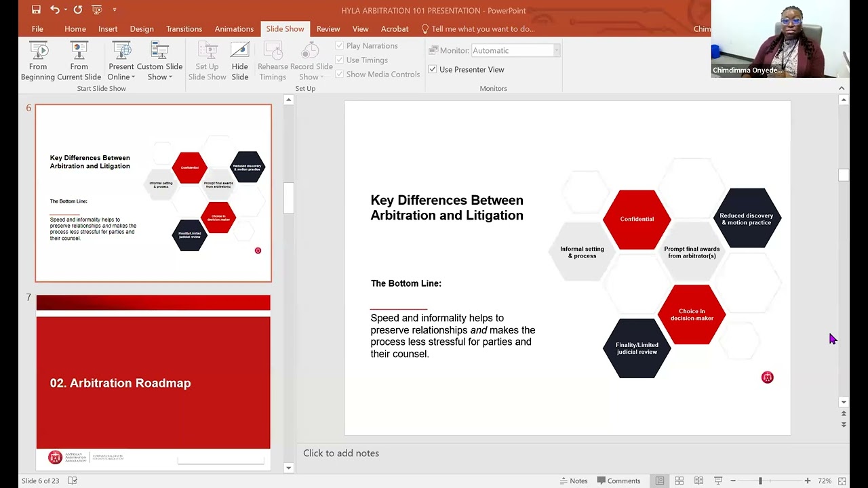868x488 pixels.
Task: Select slide 7 Arbitration Roadmap thumbnail
Action: [153, 383]
